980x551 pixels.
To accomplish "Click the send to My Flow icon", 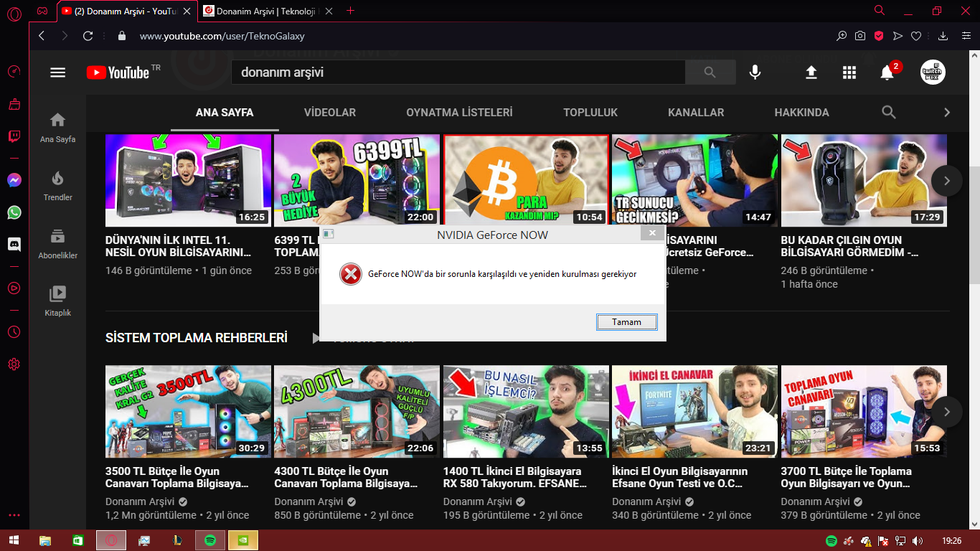I will tap(897, 36).
